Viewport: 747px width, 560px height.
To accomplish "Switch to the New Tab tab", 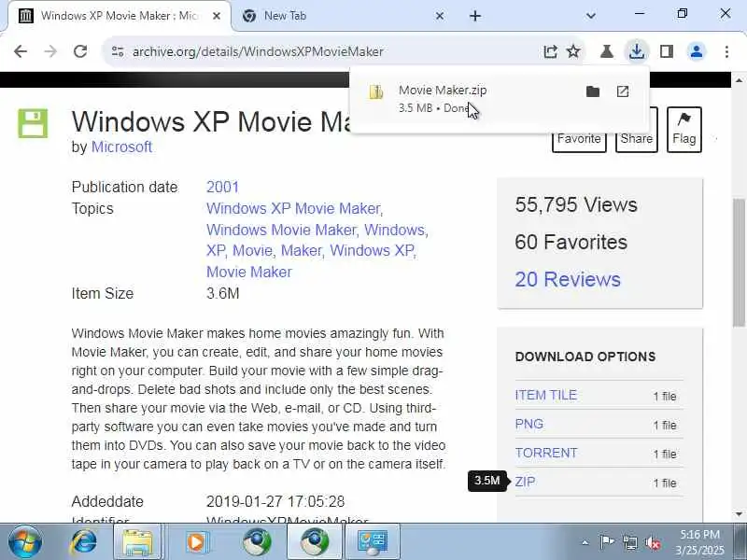I will (343, 16).
